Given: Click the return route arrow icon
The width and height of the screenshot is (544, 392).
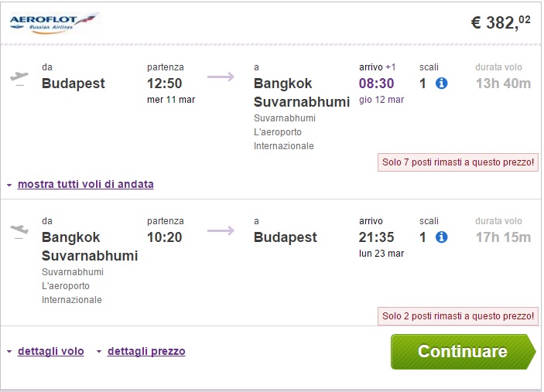Looking at the screenshot, I should click(221, 230).
